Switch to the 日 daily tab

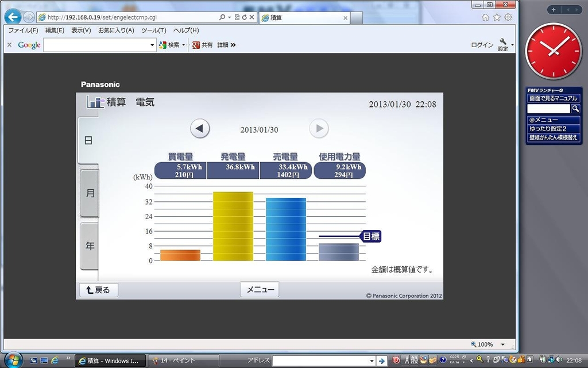pyautogui.click(x=88, y=140)
